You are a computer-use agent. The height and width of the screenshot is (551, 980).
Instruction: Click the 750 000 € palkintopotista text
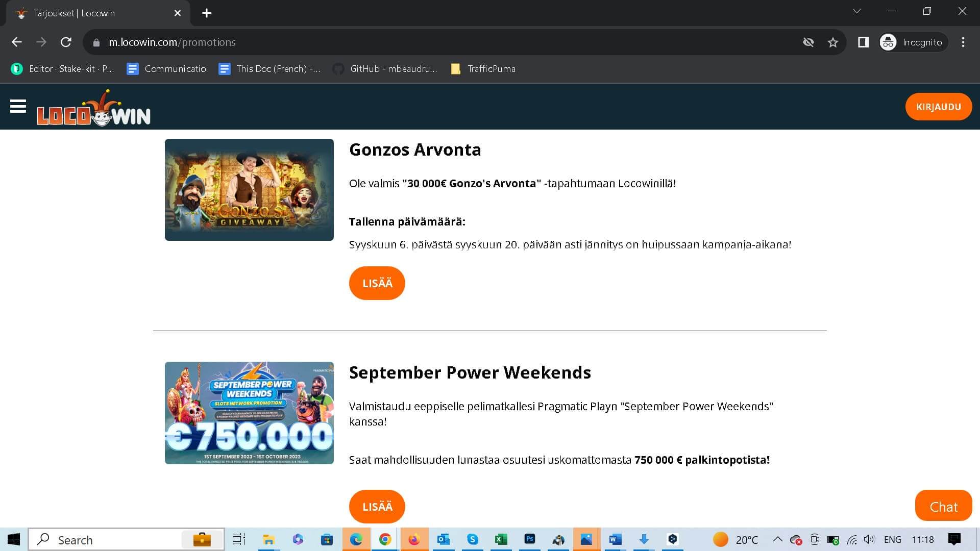click(x=702, y=460)
